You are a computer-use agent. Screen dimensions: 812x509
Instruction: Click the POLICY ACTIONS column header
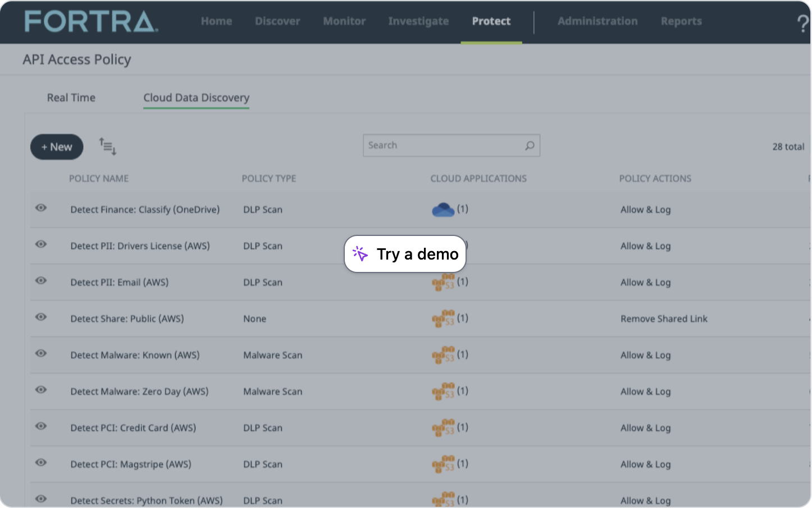pos(655,179)
